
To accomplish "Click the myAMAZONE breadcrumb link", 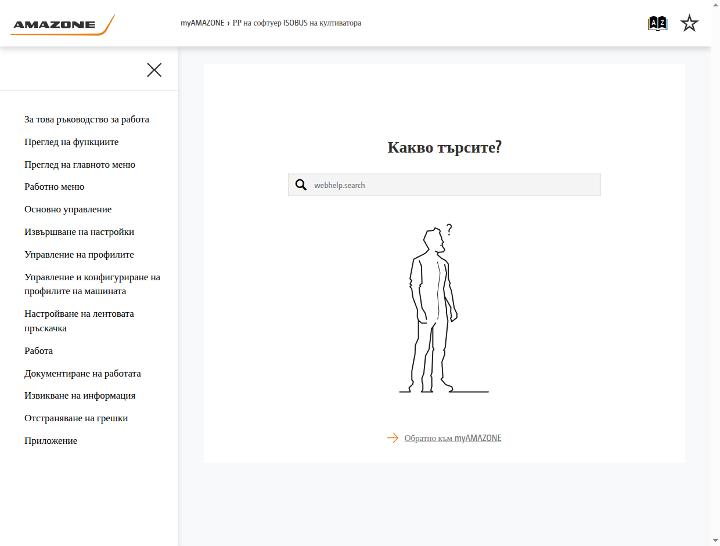I will 202,23.
